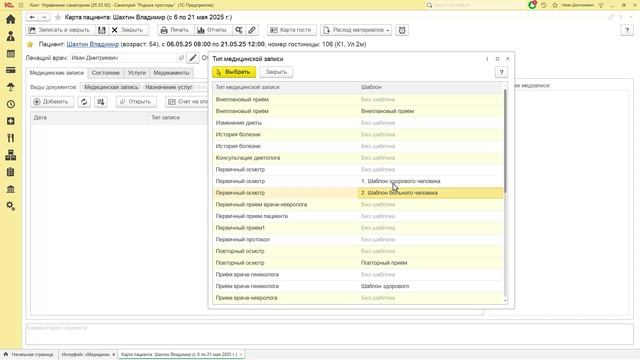Select row with template 2. Шаблон больного человека
640x360 pixels.
point(358,193)
